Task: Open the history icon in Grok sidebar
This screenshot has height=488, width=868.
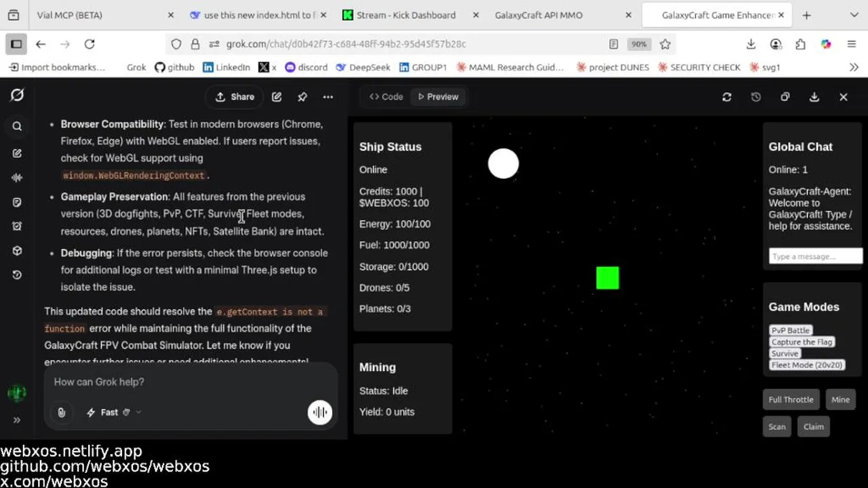Action: tap(17, 275)
